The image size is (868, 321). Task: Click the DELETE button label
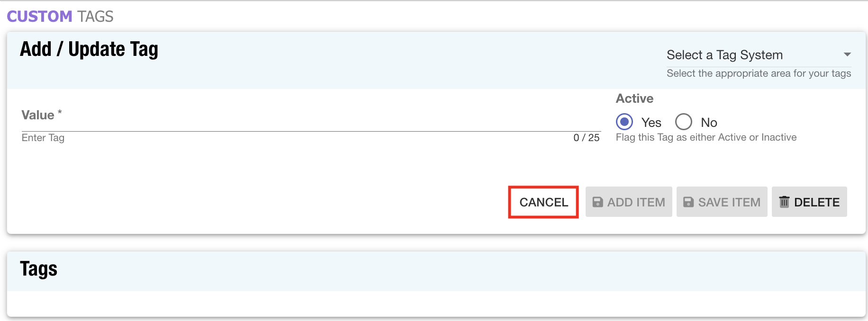[817, 202]
